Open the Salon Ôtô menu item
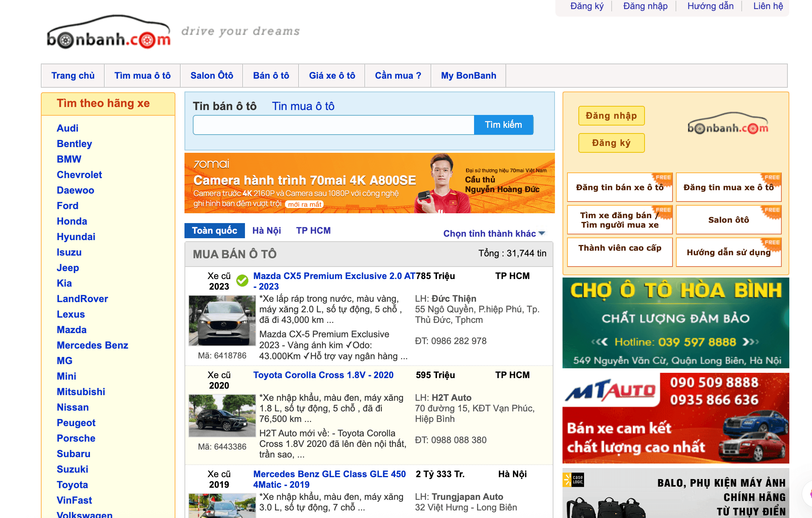Image resolution: width=812 pixels, height=518 pixels. tap(212, 76)
